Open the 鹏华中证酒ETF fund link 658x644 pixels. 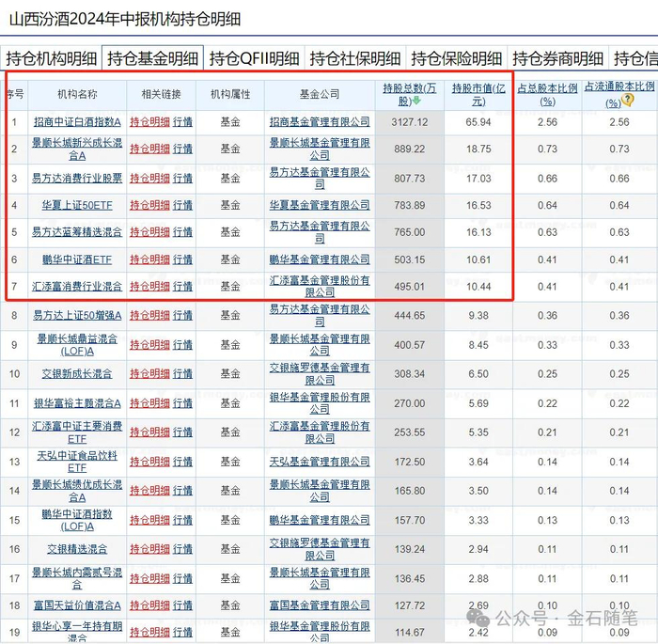pos(77,259)
